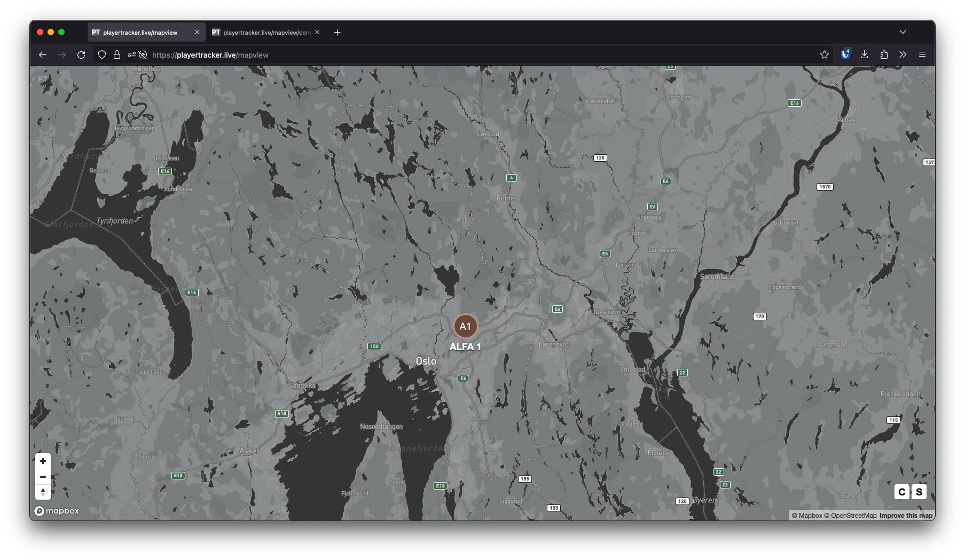The height and width of the screenshot is (560, 965).
Task: Click the Lillestrøm map label
Action: (x=606, y=312)
